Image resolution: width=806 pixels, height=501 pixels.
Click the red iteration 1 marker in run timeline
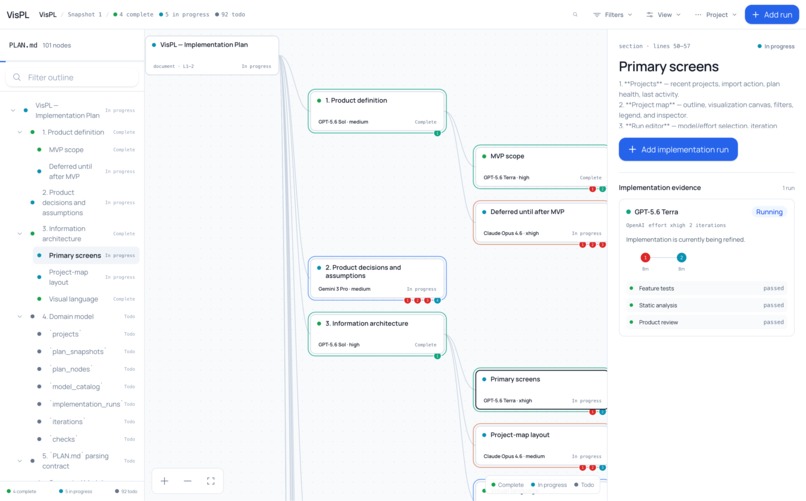pyautogui.click(x=645, y=257)
